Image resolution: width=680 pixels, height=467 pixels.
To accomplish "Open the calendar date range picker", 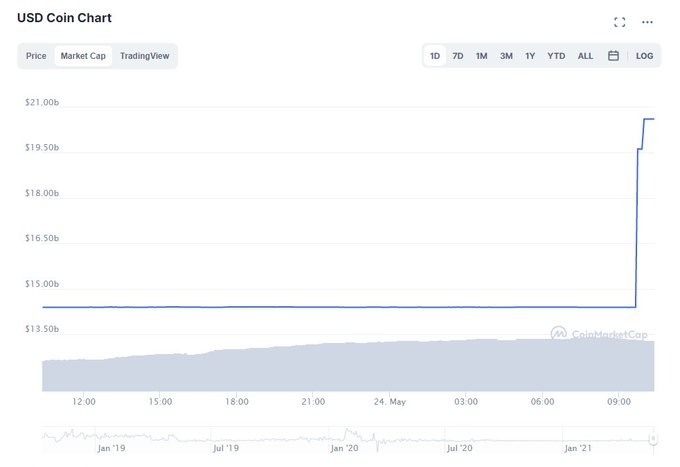I will coord(613,56).
